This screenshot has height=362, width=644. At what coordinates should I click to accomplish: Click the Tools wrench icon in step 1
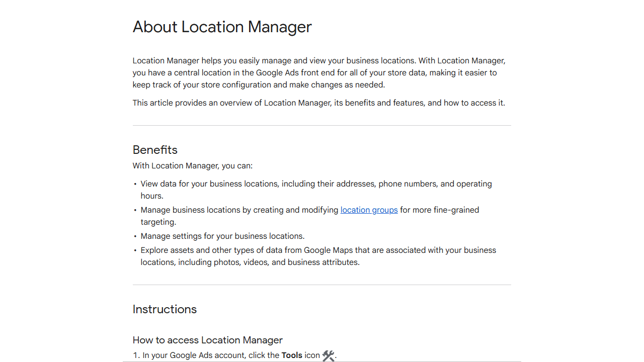point(329,355)
